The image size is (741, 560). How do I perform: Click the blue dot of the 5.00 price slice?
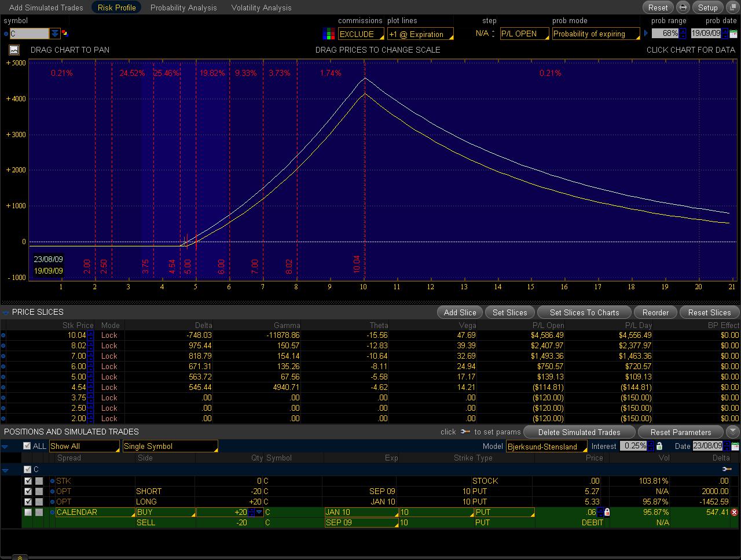[x=3, y=377]
